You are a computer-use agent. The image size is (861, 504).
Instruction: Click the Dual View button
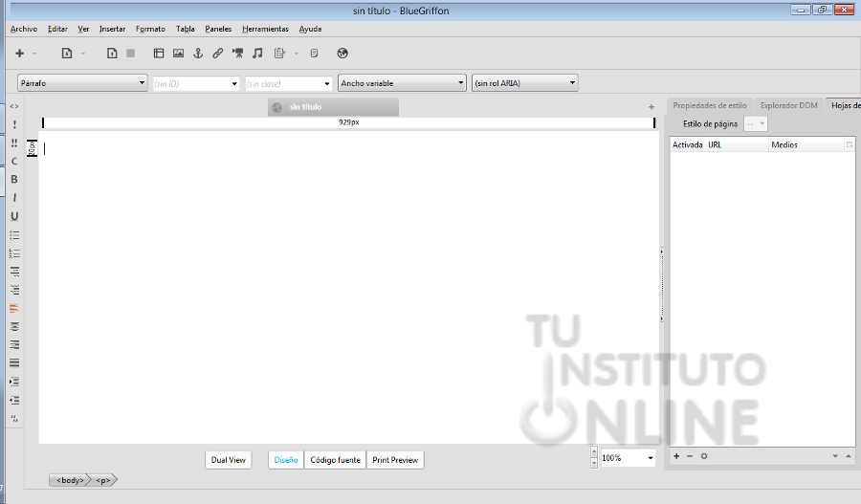[229, 460]
